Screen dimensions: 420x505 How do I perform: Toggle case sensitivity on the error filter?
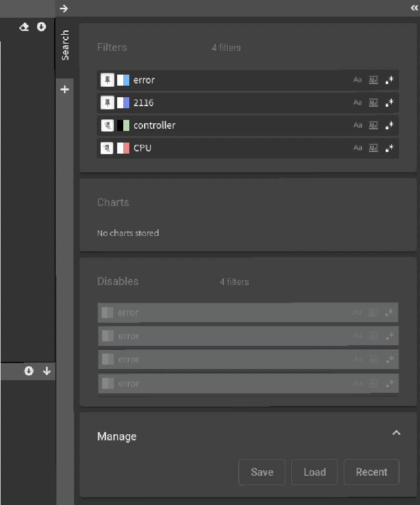tap(358, 80)
